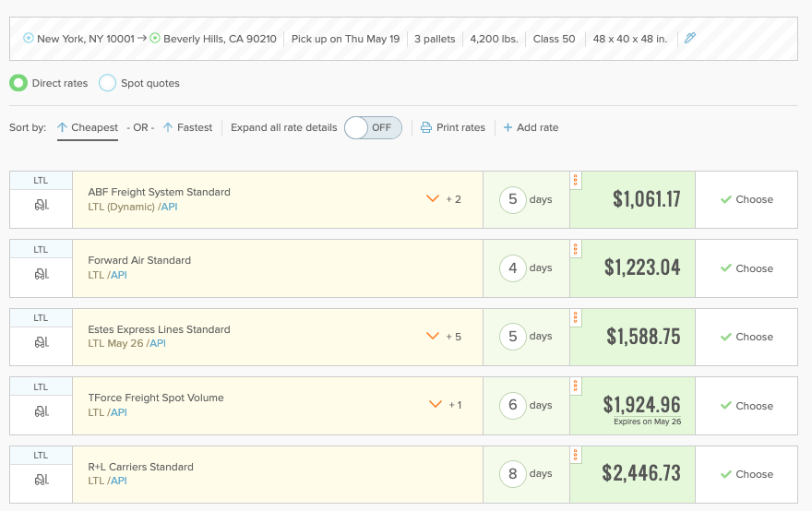Click the forklift icon in ABF Freight row
812x511 pixels.
42,205
